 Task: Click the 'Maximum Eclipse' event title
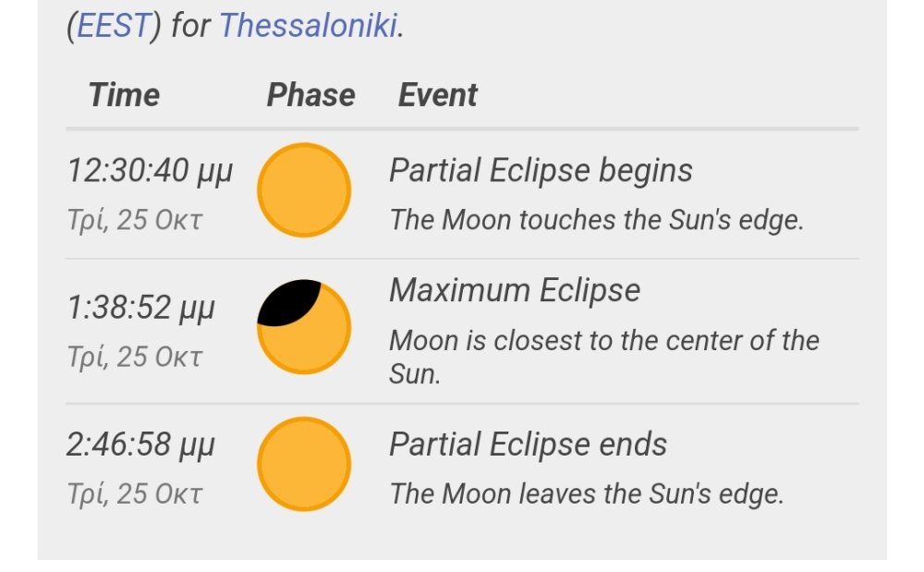point(515,290)
